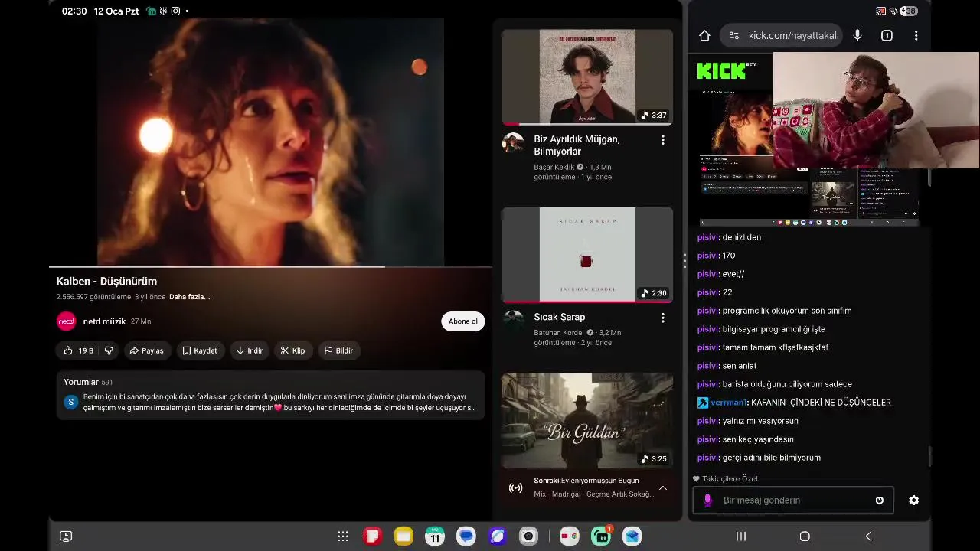
Task: Open the Bir Güldün video thumbnail
Action: (587, 420)
